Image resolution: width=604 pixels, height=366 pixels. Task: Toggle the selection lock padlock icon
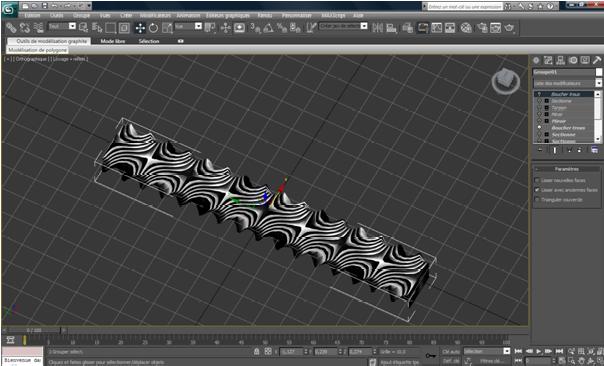click(257, 351)
